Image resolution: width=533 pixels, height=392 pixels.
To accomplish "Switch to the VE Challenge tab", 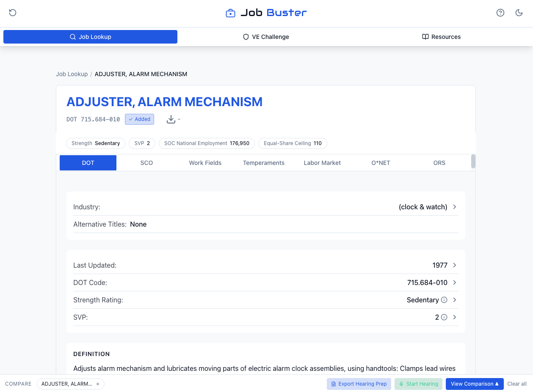I will pos(266,37).
